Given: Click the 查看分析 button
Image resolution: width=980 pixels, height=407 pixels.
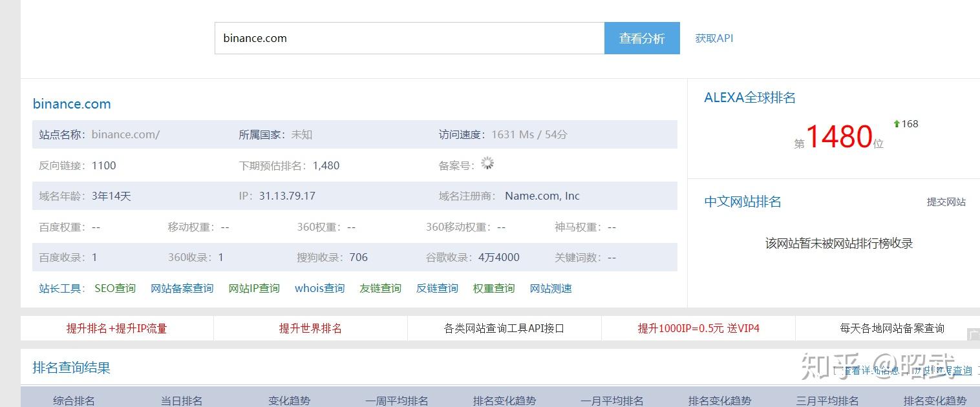Looking at the screenshot, I should [642, 38].
